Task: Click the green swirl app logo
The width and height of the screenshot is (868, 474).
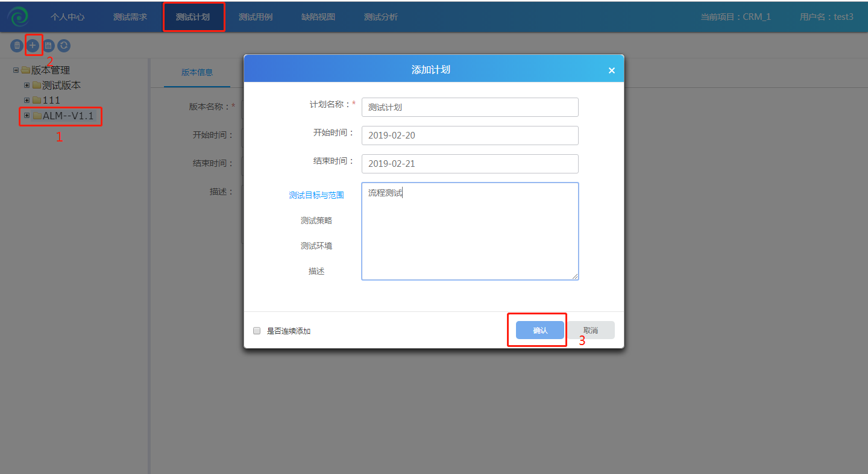Action: tap(18, 17)
